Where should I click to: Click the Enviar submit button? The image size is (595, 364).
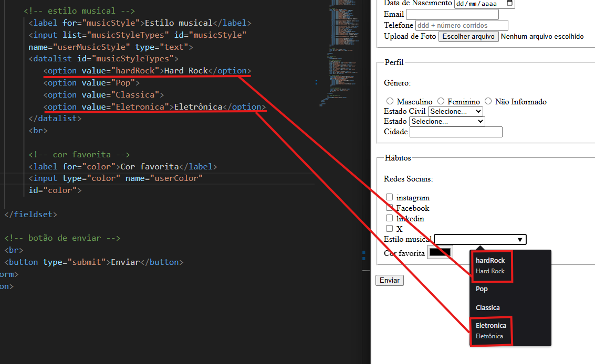tap(390, 280)
